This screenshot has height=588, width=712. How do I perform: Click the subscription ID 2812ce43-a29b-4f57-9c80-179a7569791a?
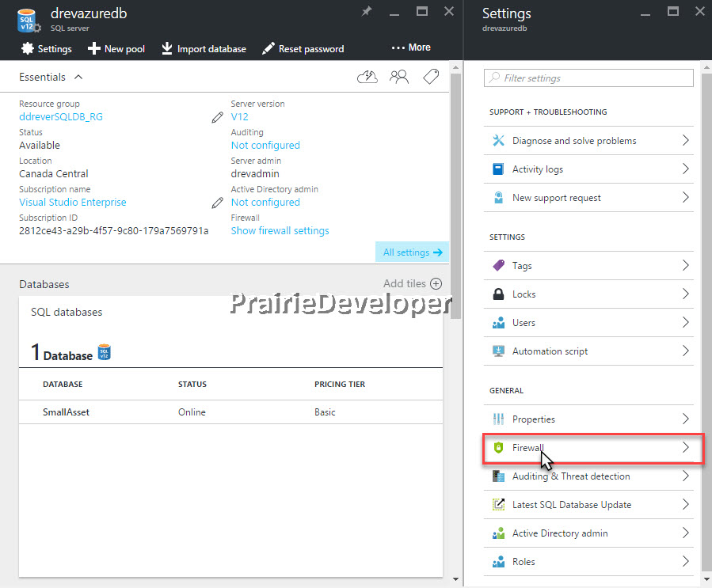pos(113,231)
